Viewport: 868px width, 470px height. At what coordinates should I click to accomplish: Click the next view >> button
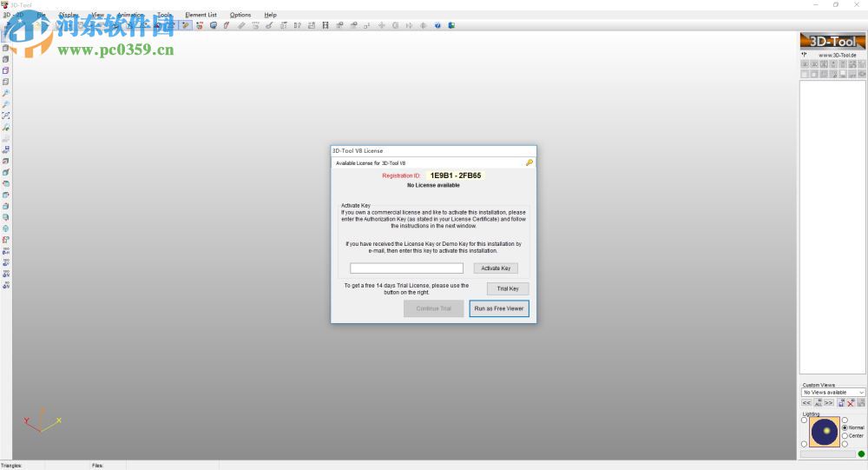click(x=829, y=403)
